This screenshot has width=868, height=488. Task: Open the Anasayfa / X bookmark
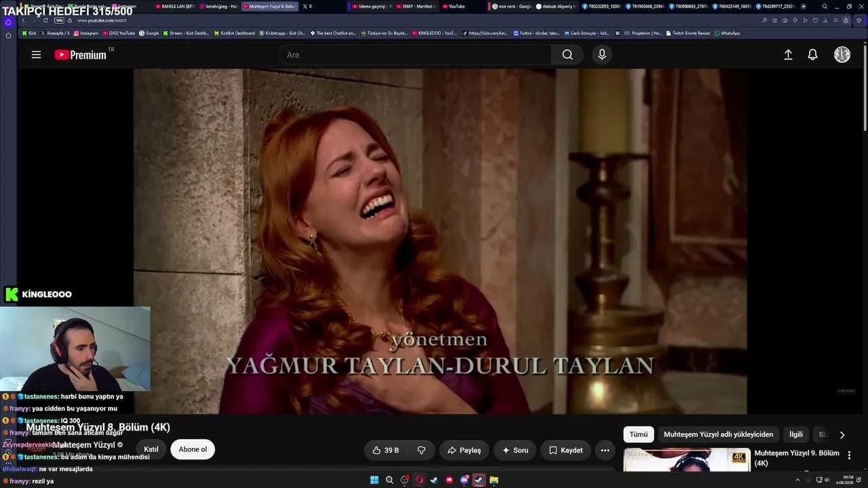[55, 33]
